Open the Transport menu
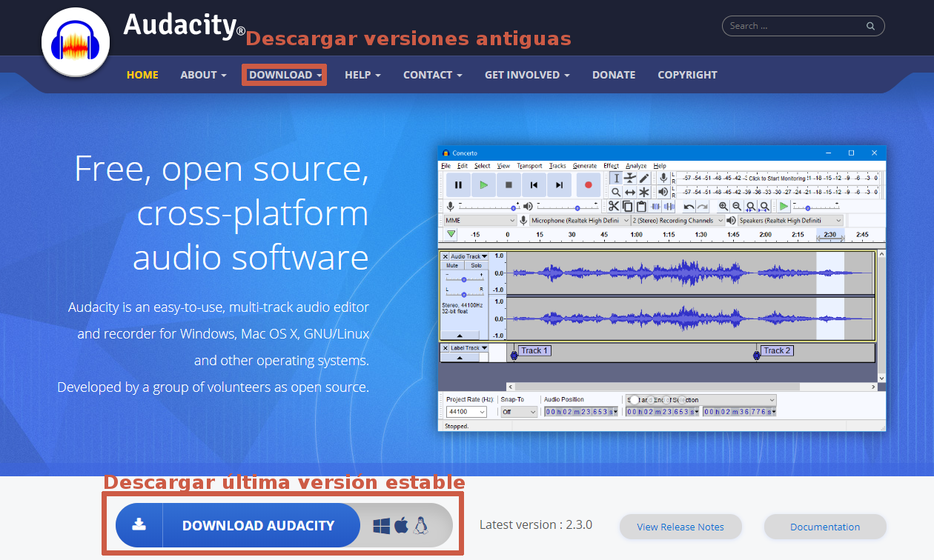This screenshot has height=560, width=934. pos(529,166)
